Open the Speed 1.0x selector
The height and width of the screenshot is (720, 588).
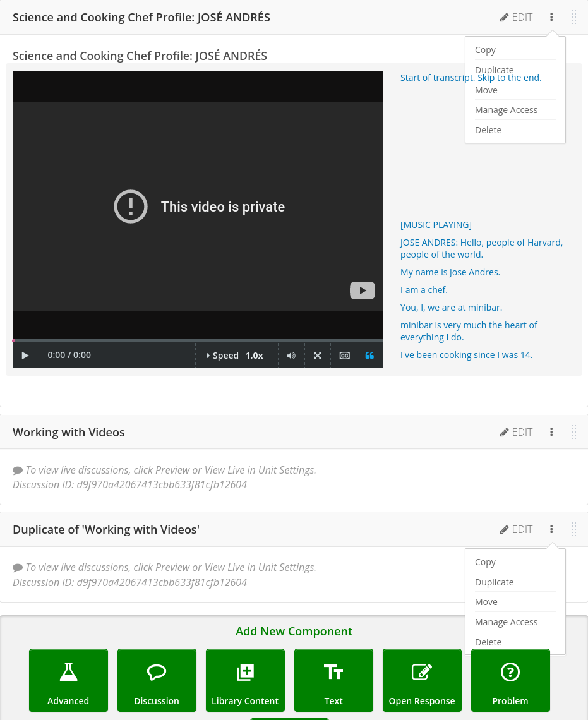pos(236,356)
